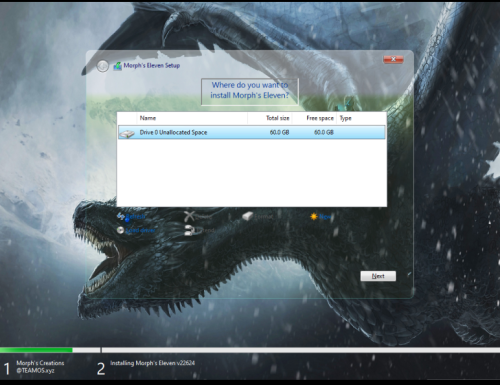Click the Load driver disc icon

click(x=120, y=230)
